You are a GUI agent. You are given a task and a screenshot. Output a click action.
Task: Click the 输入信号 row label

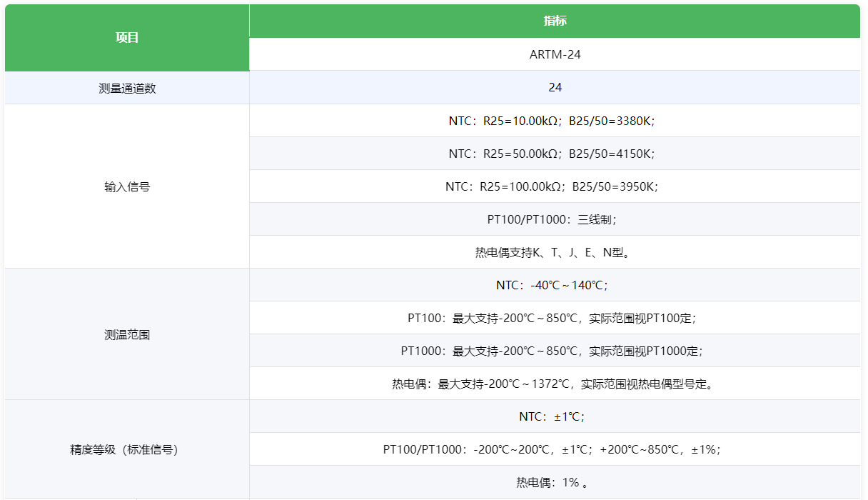point(127,186)
